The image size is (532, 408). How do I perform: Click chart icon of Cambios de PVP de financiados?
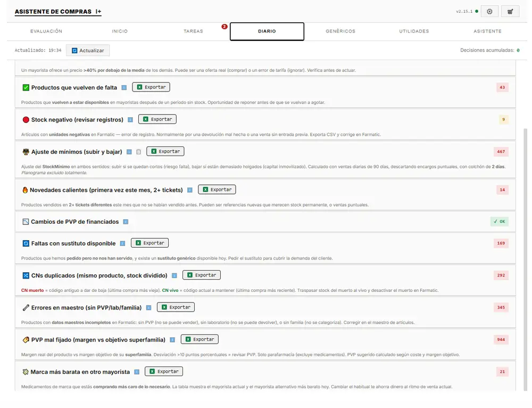click(x=26, y=222)
